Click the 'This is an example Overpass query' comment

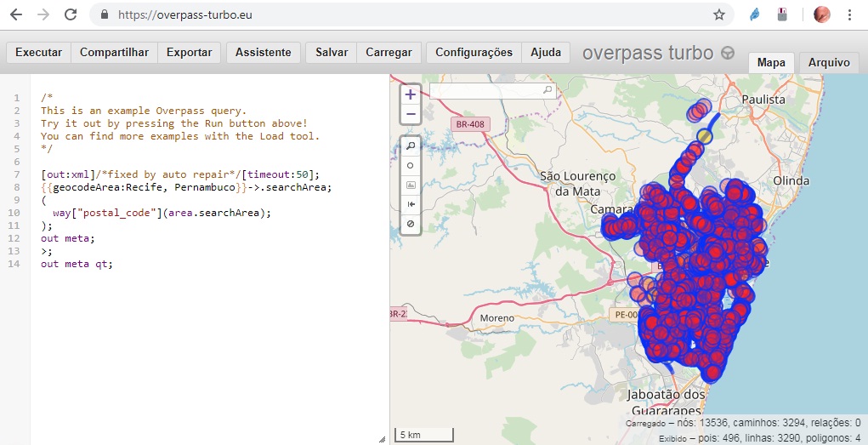point(144,111)
